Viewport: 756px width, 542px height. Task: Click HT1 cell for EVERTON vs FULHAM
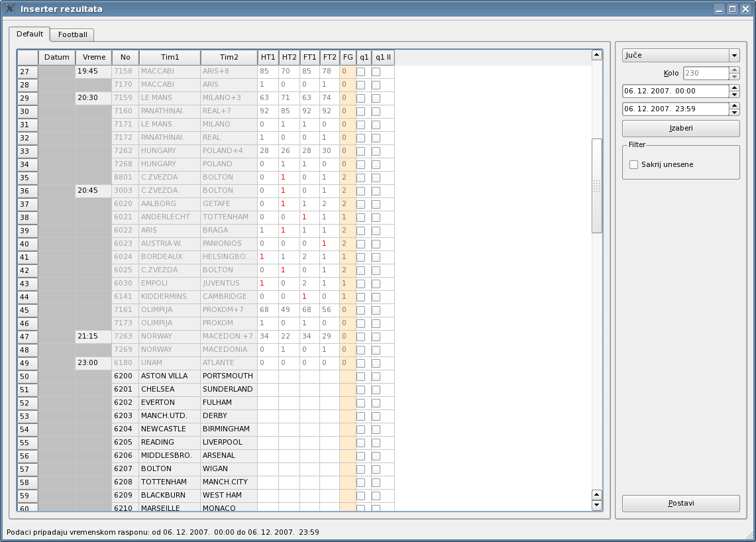click(x=268, y=403)
